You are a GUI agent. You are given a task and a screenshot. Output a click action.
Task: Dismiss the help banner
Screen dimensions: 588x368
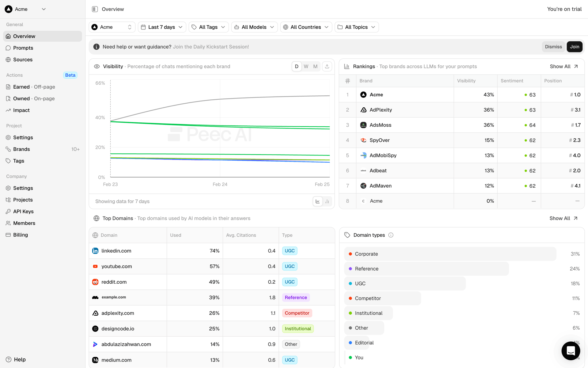point(553,47)
